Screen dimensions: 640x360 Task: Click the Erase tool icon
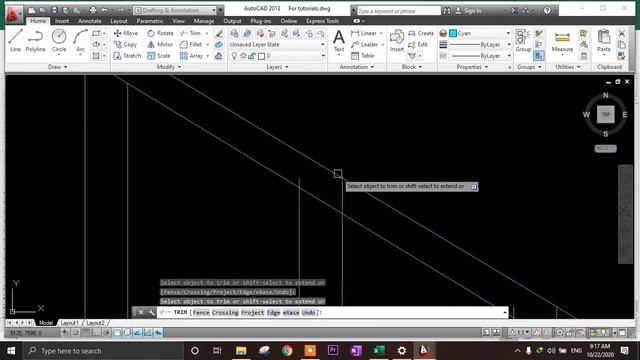[219, 33]
